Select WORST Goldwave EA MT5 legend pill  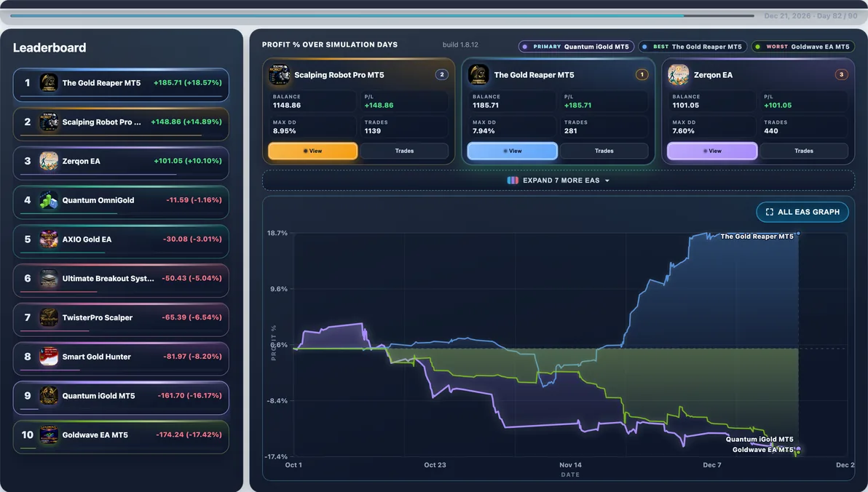[x=802, y=47]
